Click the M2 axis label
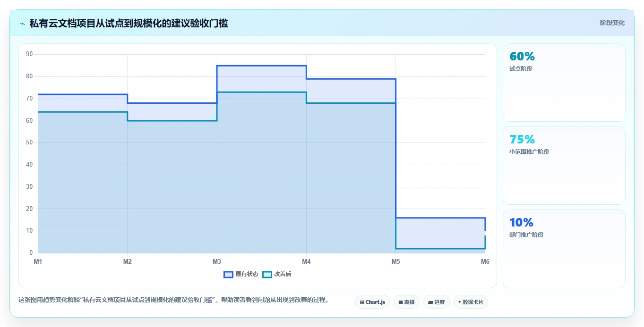This screenshot has height=327, width=644. pos(127,261)
